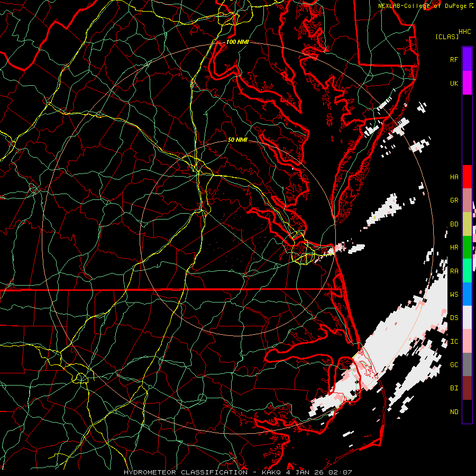Screen dimensions: 476x476
Task: Click the BI brown legend swatch
Action: click(x=467, y=388)
